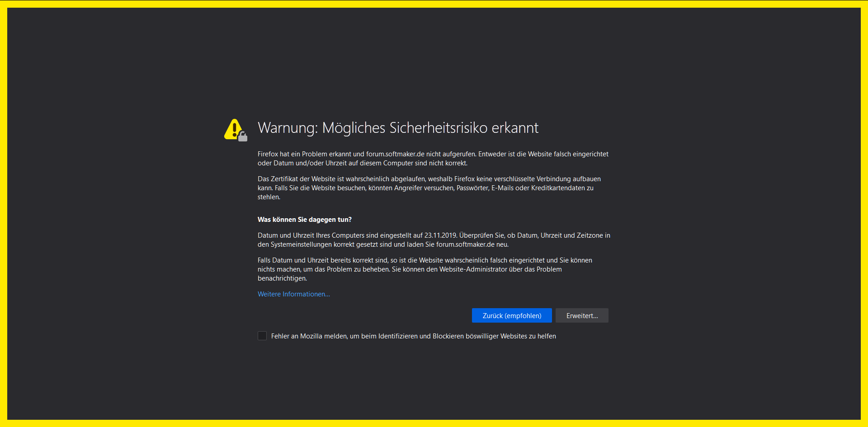Viewport: 868px width, 427px height.
Task: Open the Erweitert... options
Action: 582,315
